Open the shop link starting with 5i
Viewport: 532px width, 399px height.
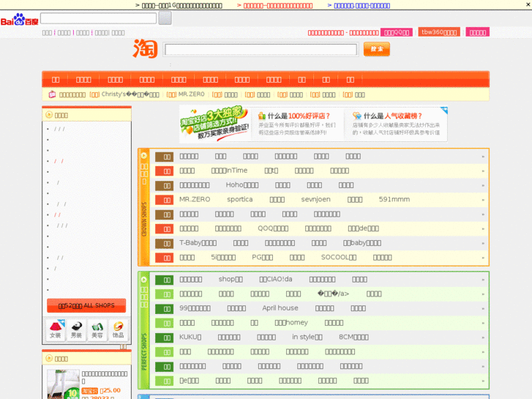pos(224,258)
